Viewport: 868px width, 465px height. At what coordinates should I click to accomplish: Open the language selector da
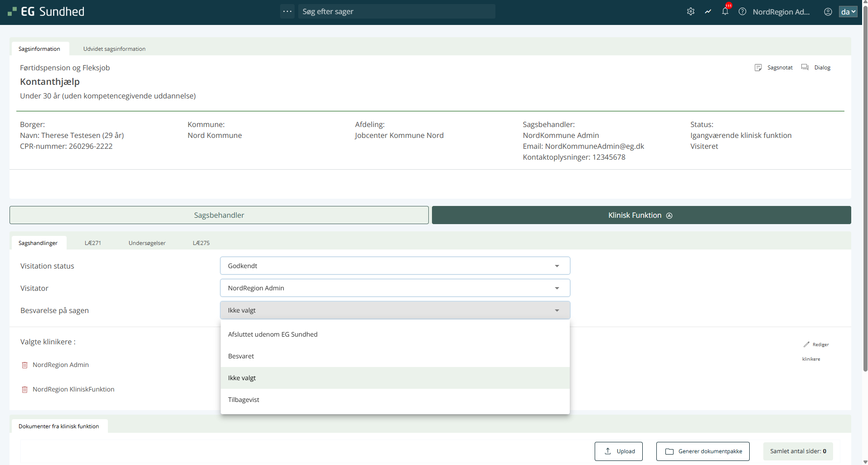click(848, 12)
